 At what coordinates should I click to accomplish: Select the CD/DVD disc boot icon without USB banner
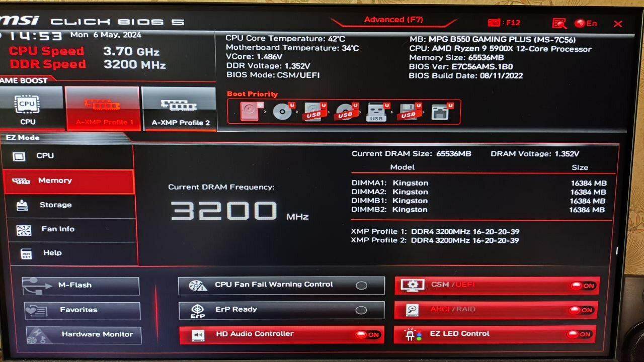click(282, 111)
